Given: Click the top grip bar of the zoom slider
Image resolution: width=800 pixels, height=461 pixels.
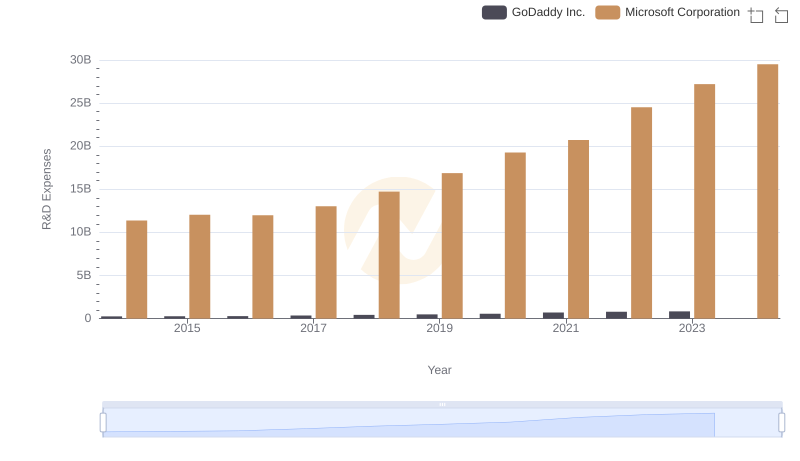Looking at the screenshot, I should click(x=442, y=404).
